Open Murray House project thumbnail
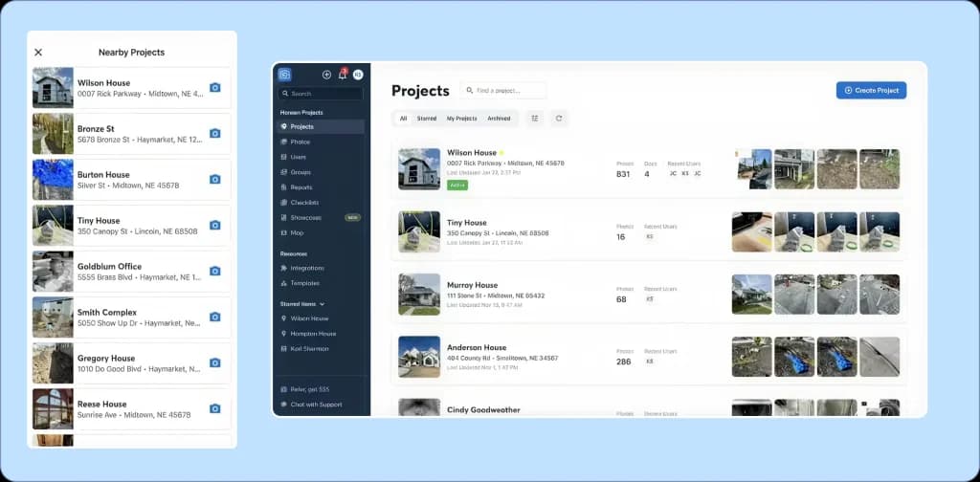This screenshot has height=482, width=980. [419, 294]
